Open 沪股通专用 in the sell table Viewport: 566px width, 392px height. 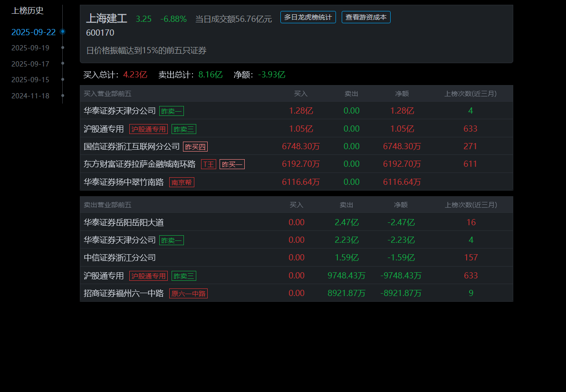click(x=104, y=276)
